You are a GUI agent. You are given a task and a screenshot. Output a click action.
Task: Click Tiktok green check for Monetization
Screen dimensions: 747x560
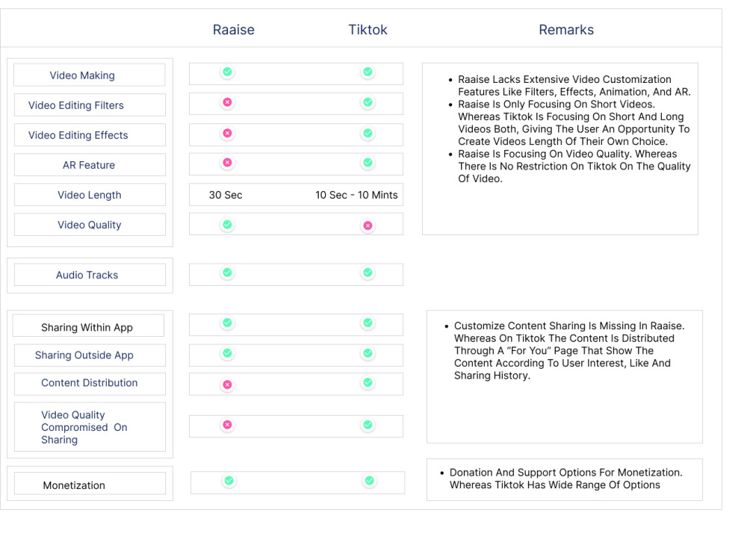[369, 480]
